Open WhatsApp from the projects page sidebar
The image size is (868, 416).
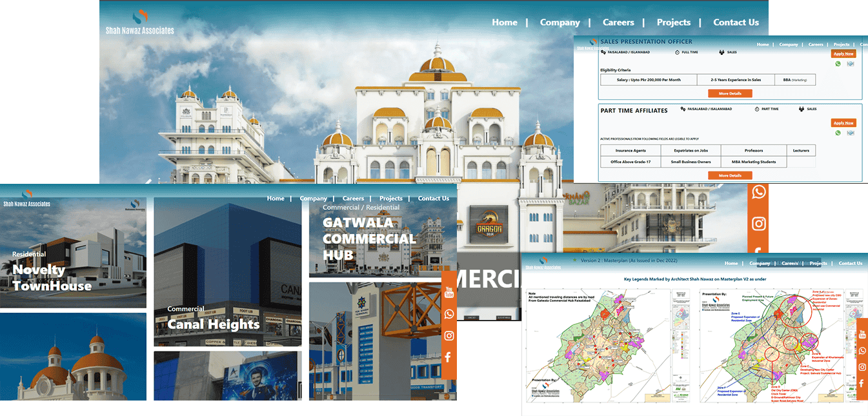pyautogui.click(x=449, y=314)
